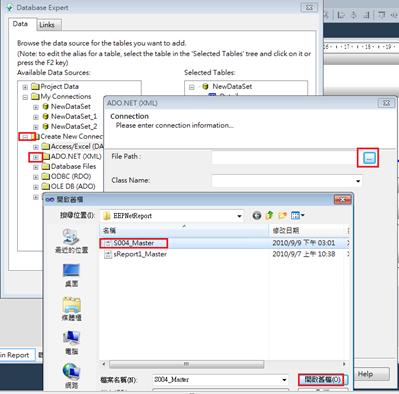The image size is (399, 394).
Task: Open the view menu icon in file dialog
Action: click(297, 216)
